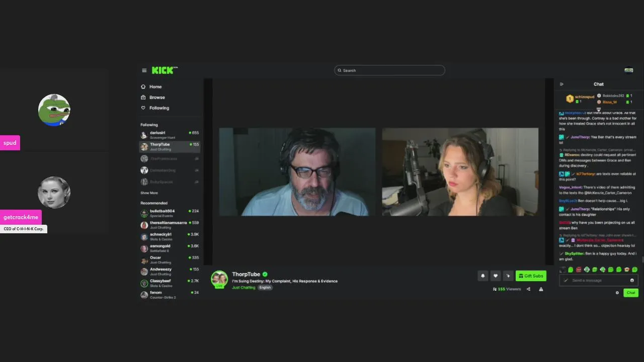Click the man's video feed

pos(297,172)
